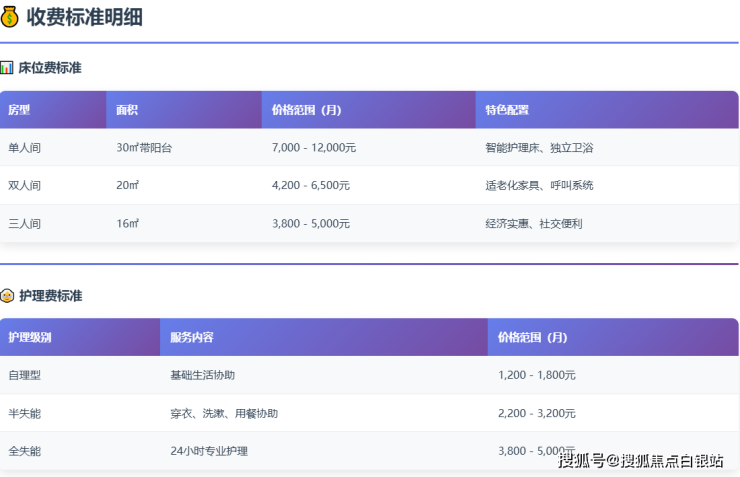Select the 收费标准明细 page heading
Screen dimensions: 740x477
pos(82,16)
